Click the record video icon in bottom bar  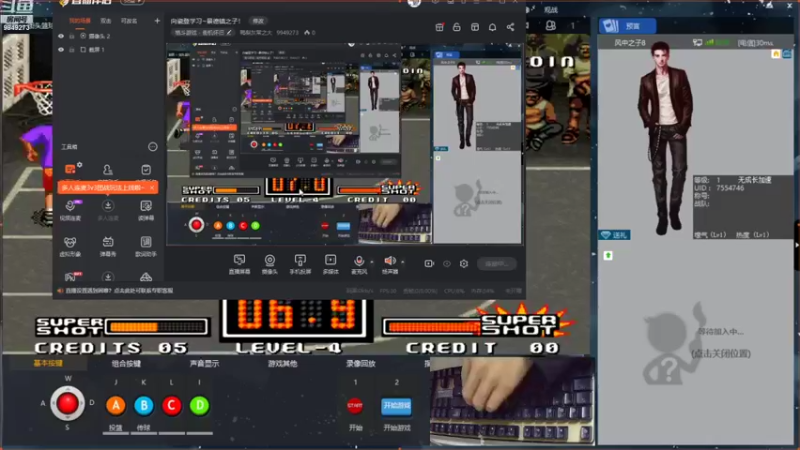429,263
